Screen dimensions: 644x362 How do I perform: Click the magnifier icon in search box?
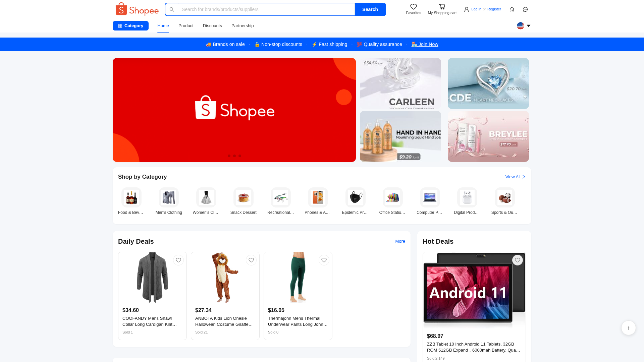coord(172,9)
